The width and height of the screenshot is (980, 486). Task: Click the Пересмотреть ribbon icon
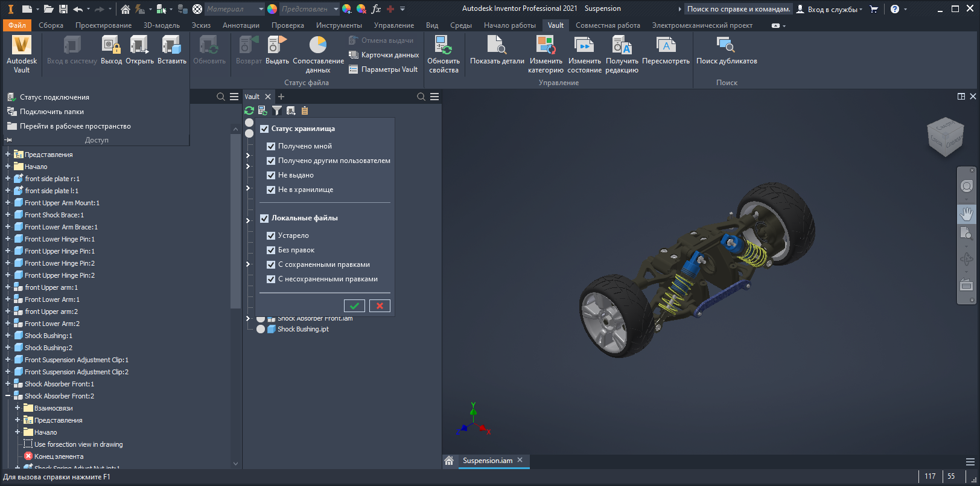click(x=666, y=50)
